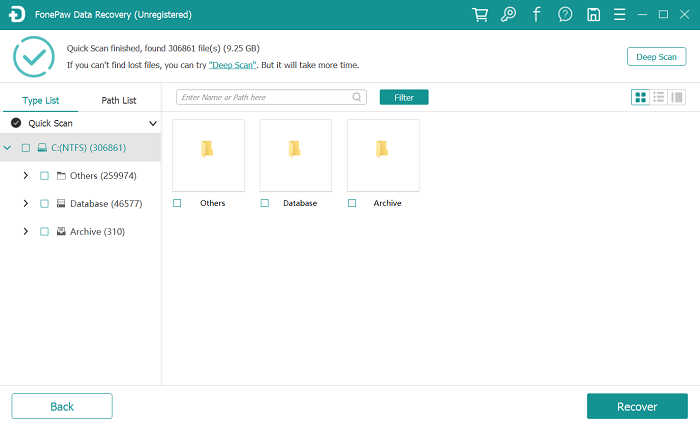Switch to detail content view

tap(677, 97)
